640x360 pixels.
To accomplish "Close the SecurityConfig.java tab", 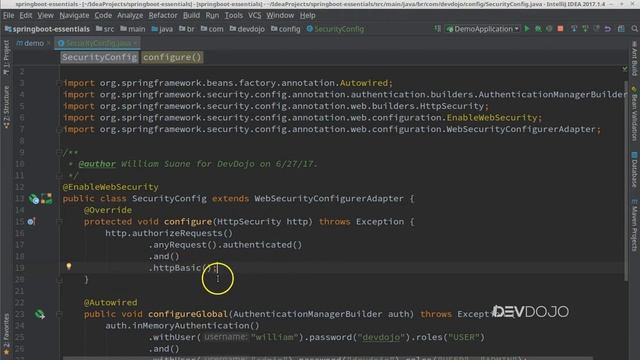I will pos(135,43).
